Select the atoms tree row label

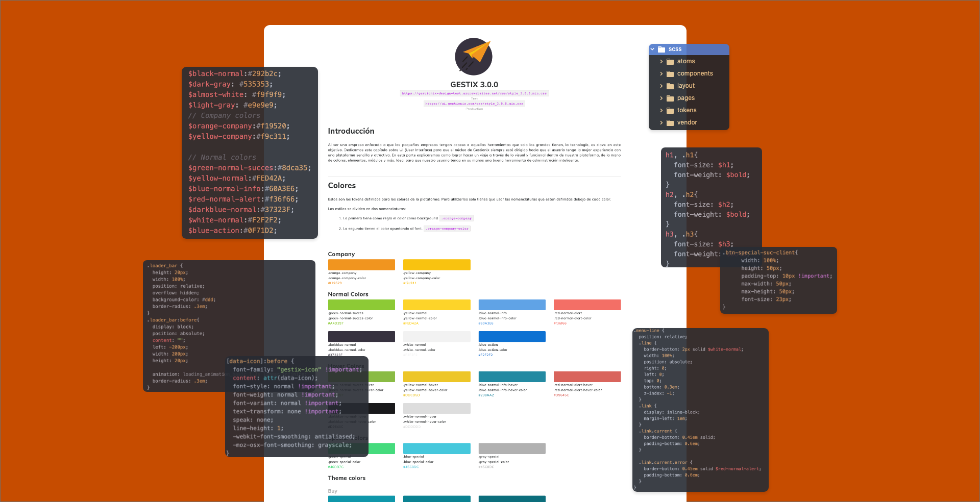tap(686, 61)
